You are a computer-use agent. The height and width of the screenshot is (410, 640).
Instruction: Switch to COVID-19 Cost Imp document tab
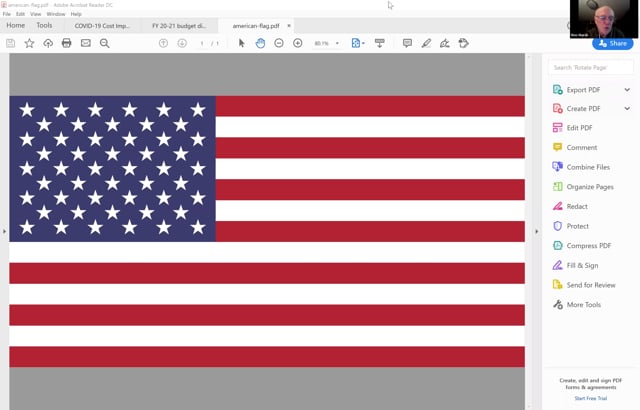pos(102,26)
